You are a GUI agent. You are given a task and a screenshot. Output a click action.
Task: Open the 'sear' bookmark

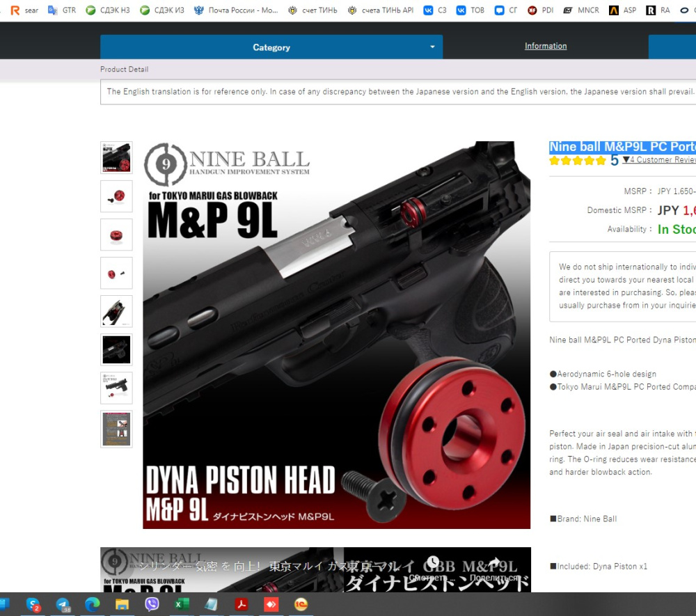click(24, 10)
